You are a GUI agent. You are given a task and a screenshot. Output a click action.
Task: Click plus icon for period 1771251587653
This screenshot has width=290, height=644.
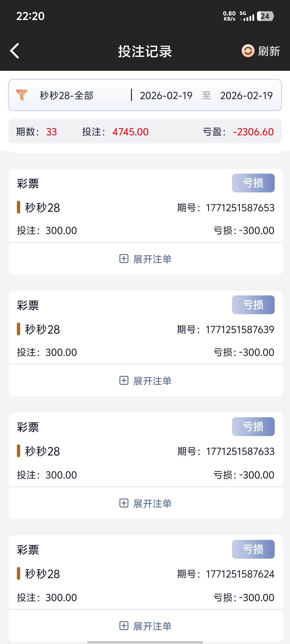click(124, 259)
